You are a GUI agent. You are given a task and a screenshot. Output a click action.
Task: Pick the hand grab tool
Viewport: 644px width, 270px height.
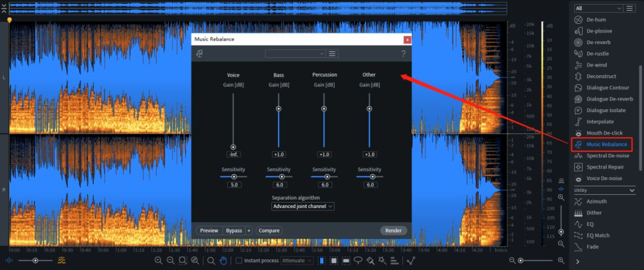coord(224,260)
